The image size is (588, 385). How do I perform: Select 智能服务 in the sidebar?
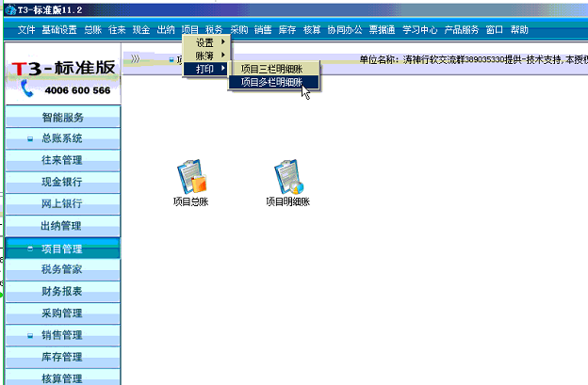tap(62, 118)
